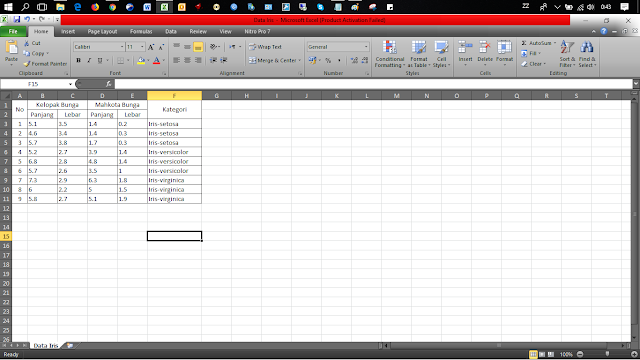
Task: Open the Nitro Pro 7 tab
Action: click(x=257, y=31)
